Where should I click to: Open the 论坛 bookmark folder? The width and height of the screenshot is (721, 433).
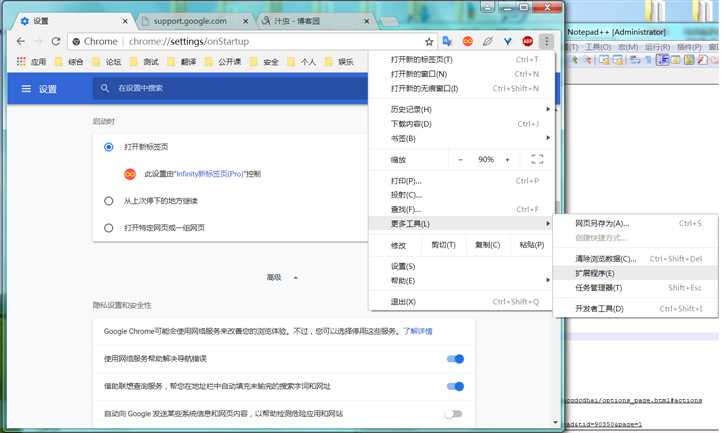pos(107,62)
